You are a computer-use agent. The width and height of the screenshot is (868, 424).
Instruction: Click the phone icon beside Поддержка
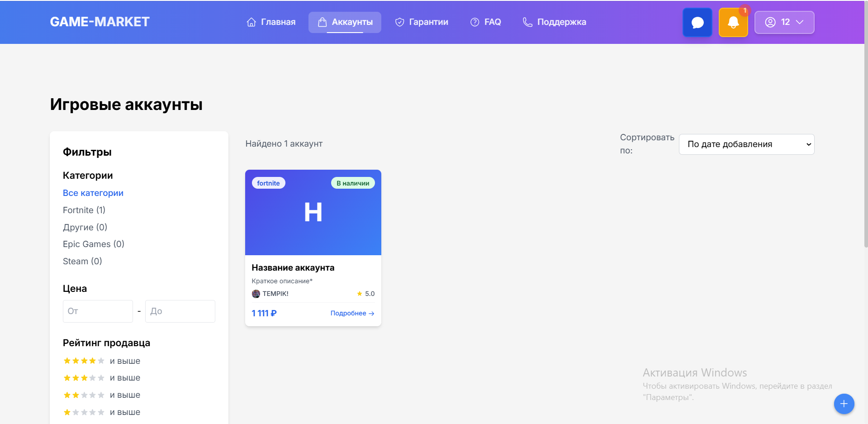point(527,22)
